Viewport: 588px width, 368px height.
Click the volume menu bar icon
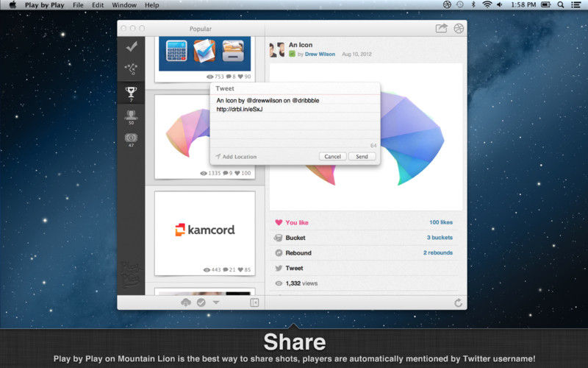click(x=500, y=4)
